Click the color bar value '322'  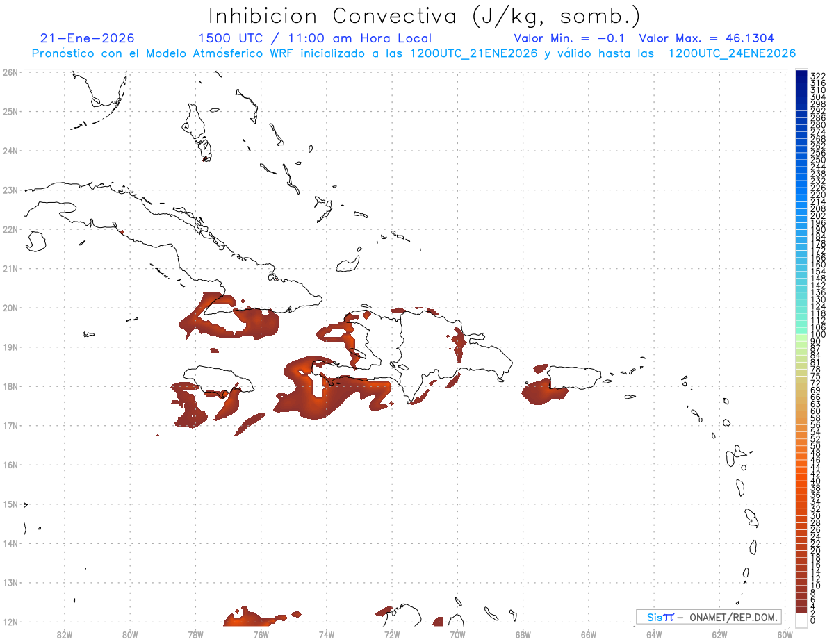coord(818,76)
